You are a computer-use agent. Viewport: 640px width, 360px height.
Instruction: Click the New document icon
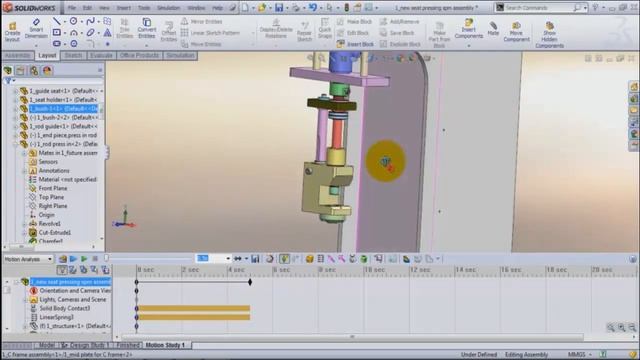[245, 8]
